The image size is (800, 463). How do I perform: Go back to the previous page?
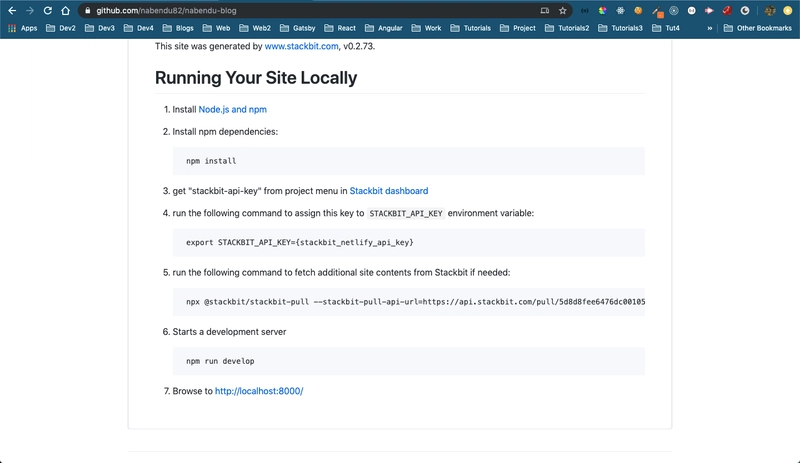click(12, 10)
